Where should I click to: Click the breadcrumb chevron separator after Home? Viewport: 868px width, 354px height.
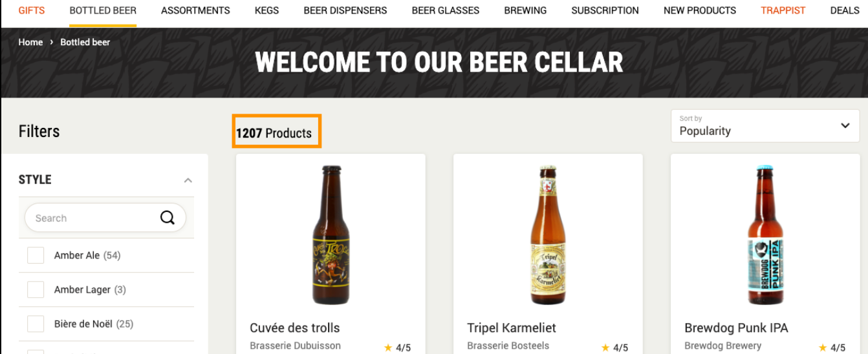[x=52, y=42]
